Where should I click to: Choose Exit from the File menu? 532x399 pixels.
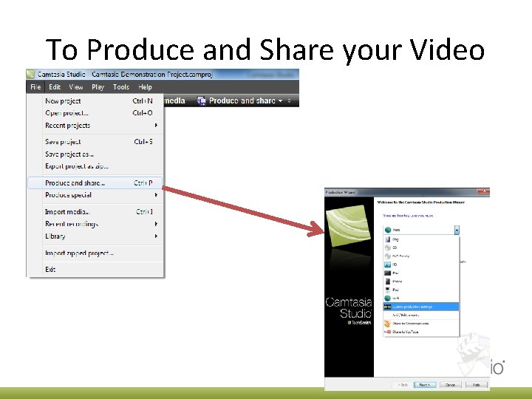click(x=95, y=270)
